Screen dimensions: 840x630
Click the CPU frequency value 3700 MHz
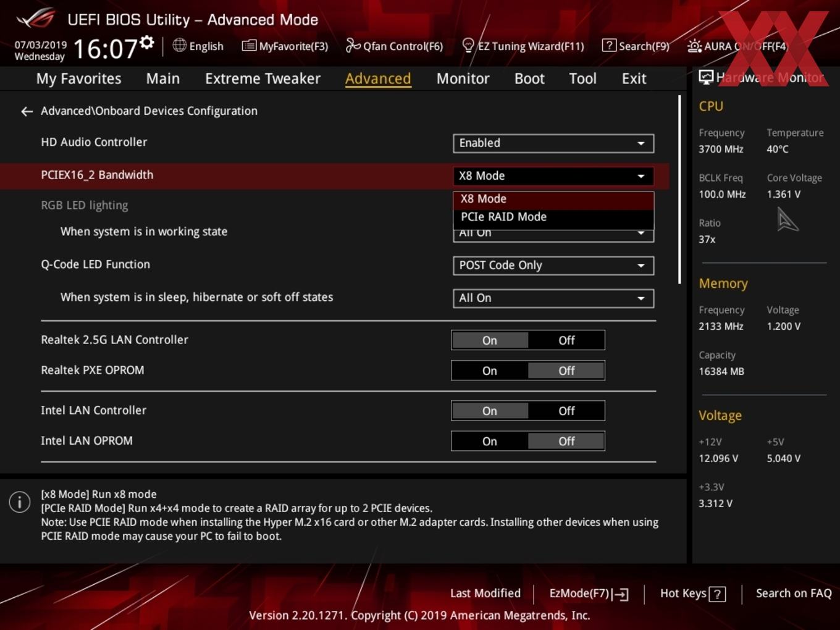coord(721,149)
